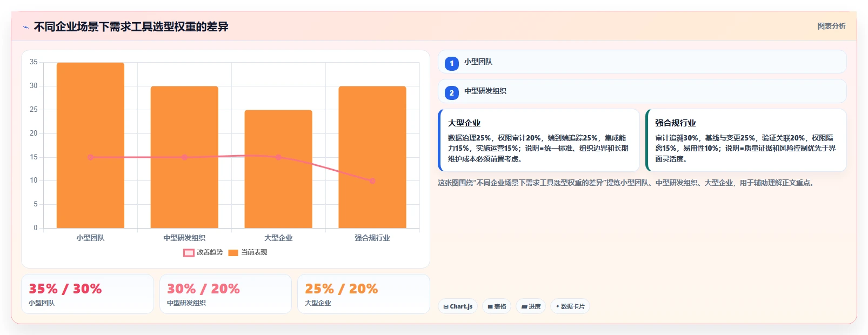Click the 25% / 20% 大型企业 stat card
Screen dimensions: 868x335
point(364,294)
